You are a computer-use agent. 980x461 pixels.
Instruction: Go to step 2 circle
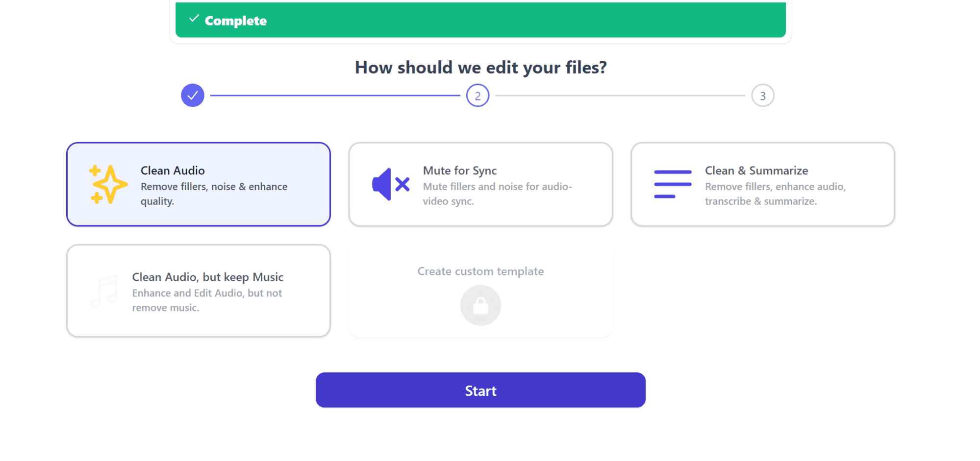coord(477,96)
